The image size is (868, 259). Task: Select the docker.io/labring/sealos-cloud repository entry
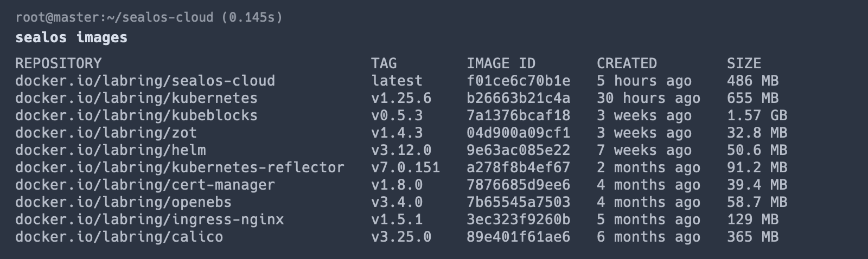[x=145, y=81]
